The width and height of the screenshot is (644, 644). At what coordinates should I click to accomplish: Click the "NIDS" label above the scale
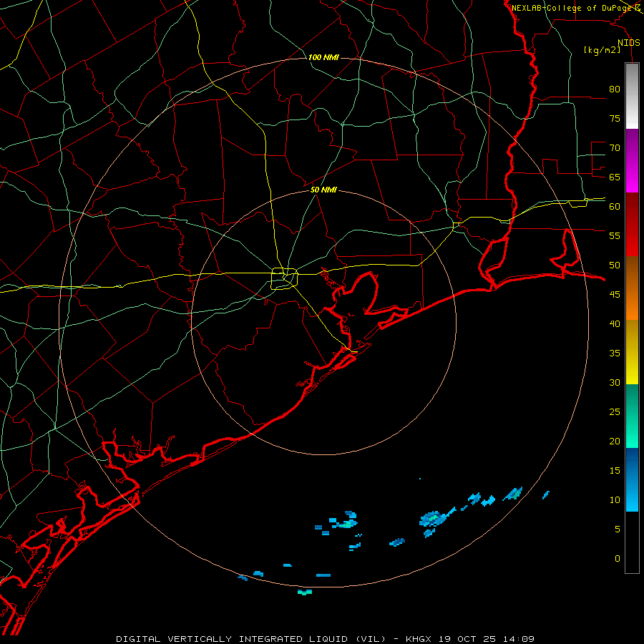click(x=628, y=43)
